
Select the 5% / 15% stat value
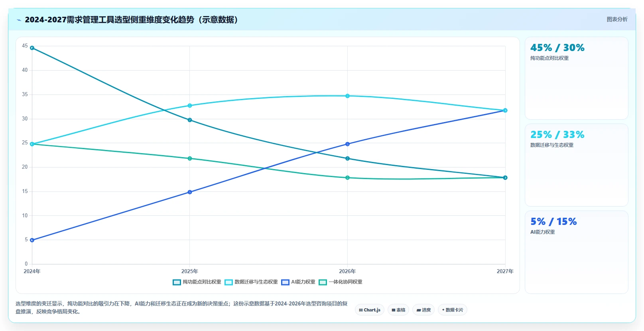(x=553, y=222)
